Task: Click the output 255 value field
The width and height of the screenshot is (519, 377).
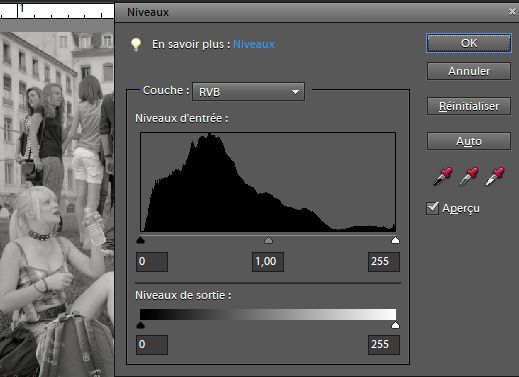Action: [384, 345]
